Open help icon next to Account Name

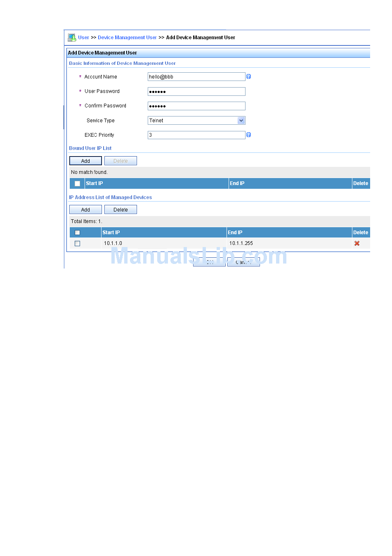(x=248, y=76)
